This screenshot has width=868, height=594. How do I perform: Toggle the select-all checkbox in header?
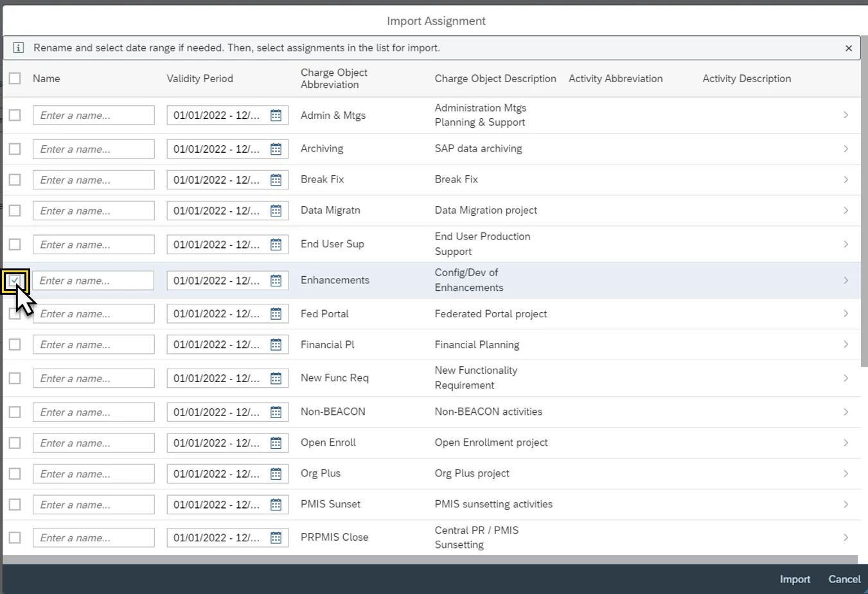[x=15, y=78]
